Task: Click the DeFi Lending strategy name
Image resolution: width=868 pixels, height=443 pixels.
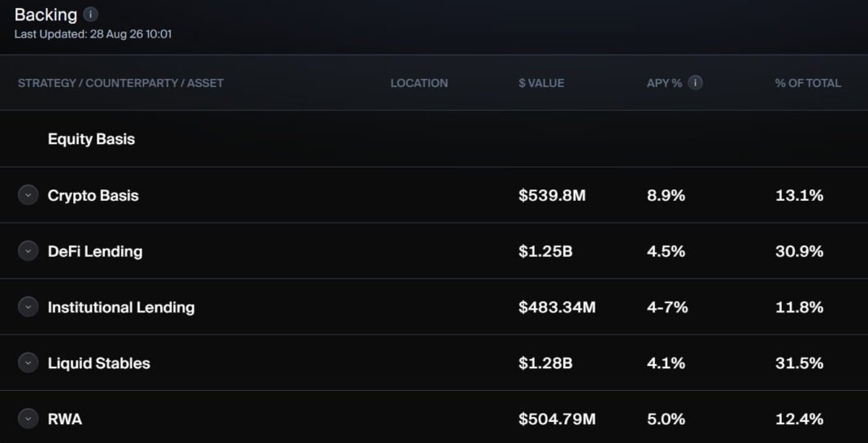Action: [95, 251]
